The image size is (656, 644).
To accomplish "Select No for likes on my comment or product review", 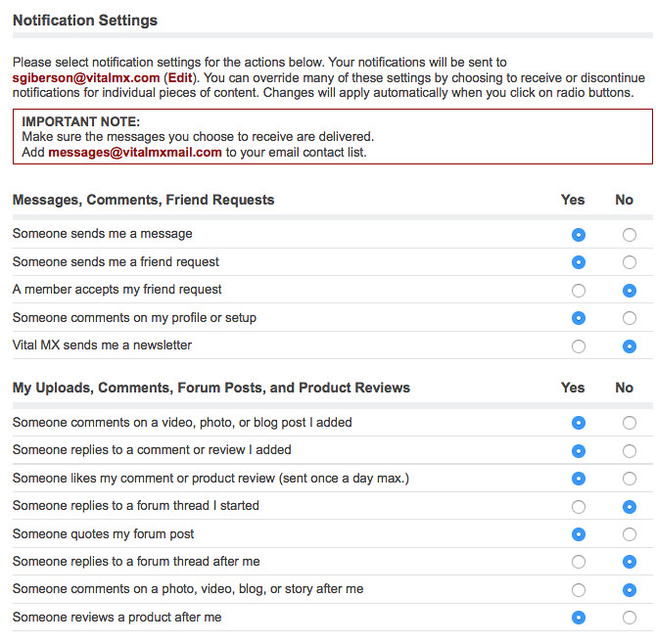I will (629, 479).
